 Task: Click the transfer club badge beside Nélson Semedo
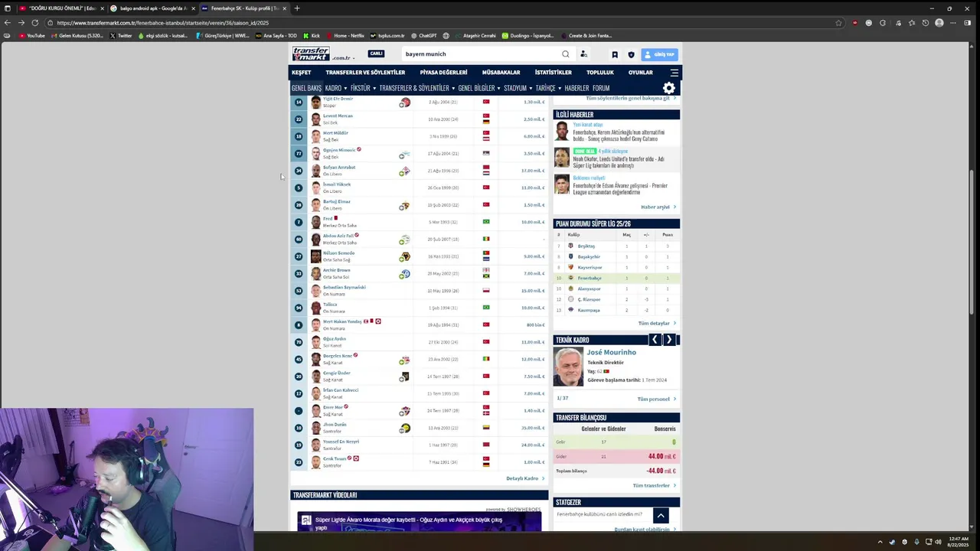[x=404, y=256]
